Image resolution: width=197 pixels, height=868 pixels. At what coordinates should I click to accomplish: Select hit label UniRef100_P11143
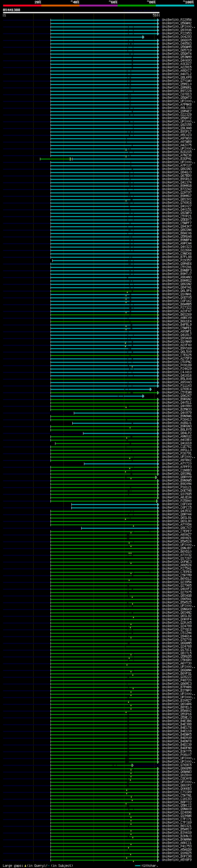[177, 386]
